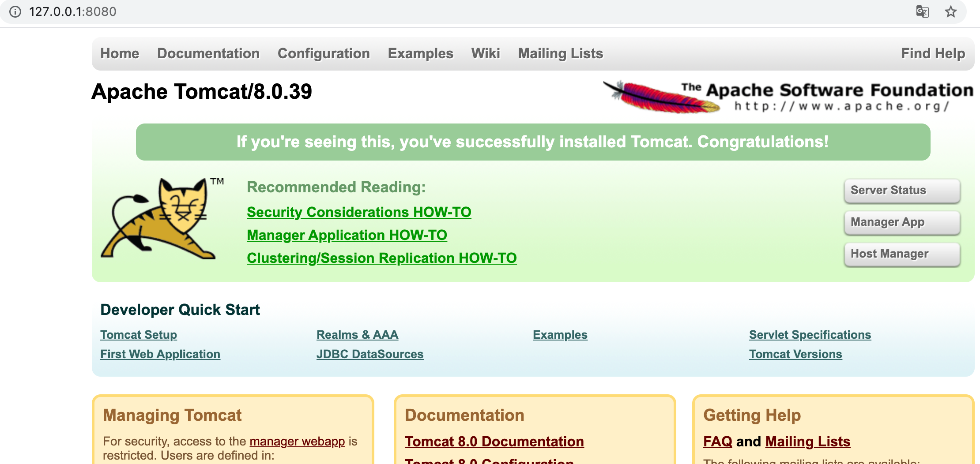Go to Configuration in the nav bar
The width and height of the screenshot is (980, 464).
pyautogui.click(x=324, y=53)
